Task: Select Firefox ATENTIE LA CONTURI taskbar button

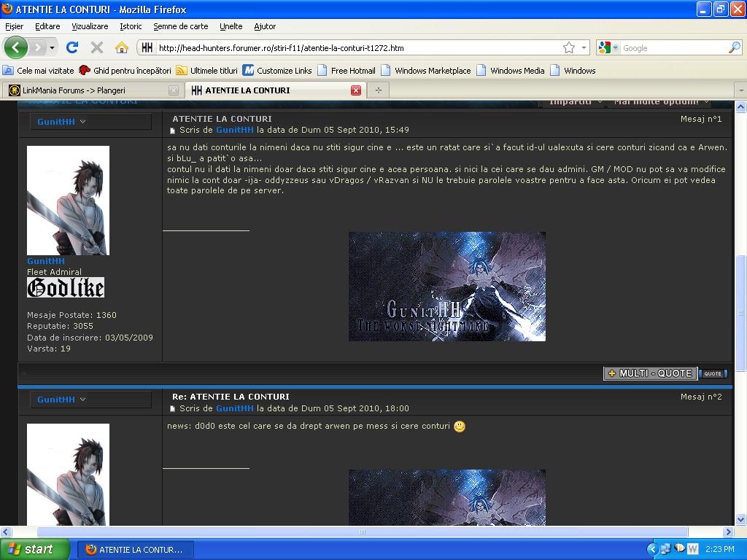Action: 135,550
